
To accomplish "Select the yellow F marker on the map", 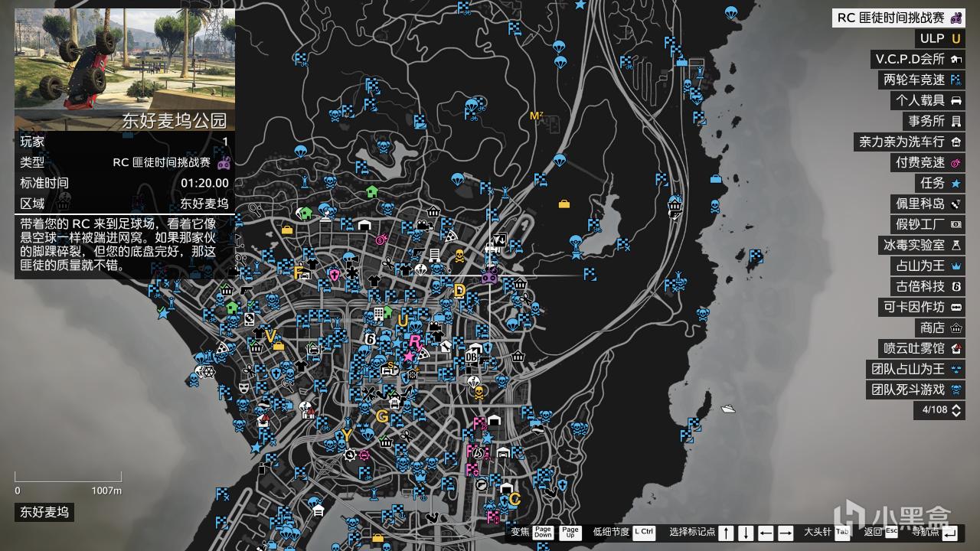I will click(299, 272).
